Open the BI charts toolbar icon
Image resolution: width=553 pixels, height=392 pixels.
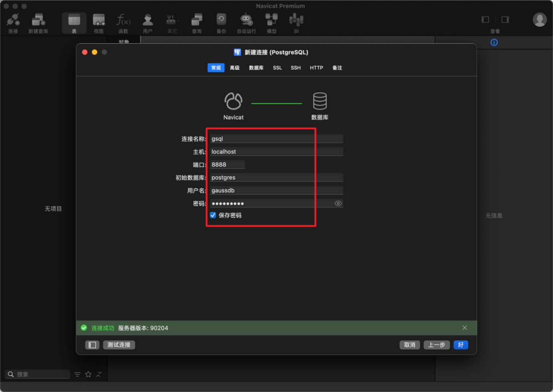pyautogui.click(x=296, y=20)
